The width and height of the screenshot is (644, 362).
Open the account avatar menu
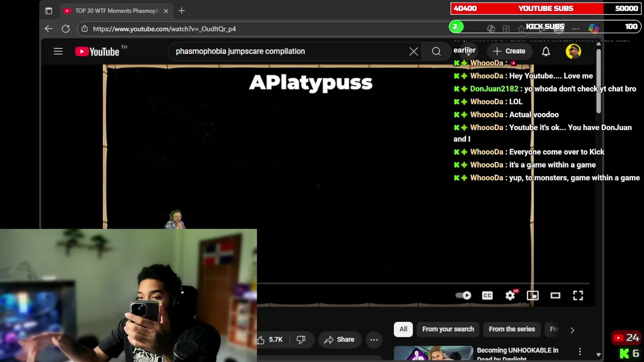click(573, 51)
